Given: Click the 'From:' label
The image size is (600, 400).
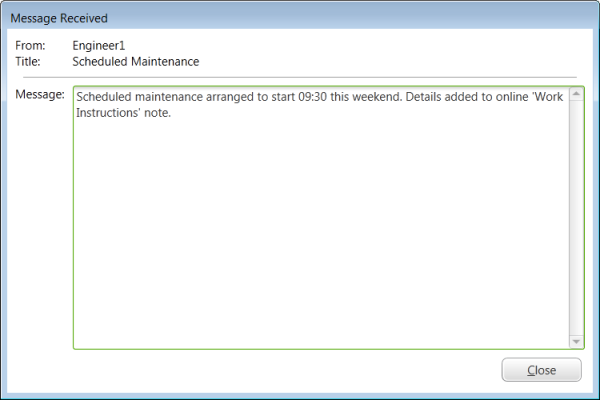Looking at the screenshot, I should click(31, 46).
